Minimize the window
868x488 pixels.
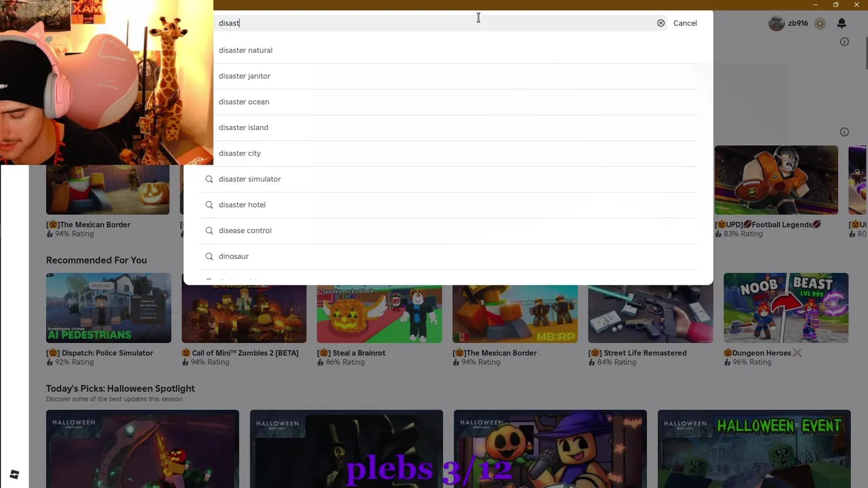(x=815, y=5)
